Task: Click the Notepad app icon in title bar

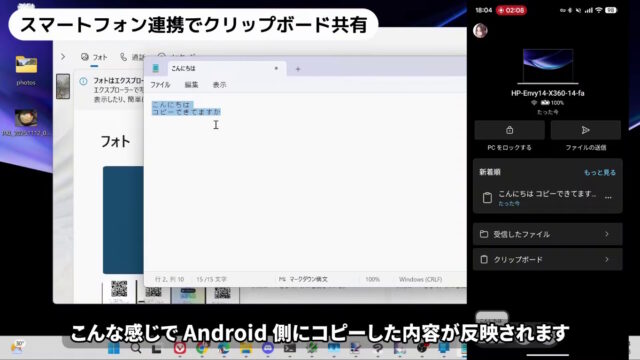Action: tap(156, 69)
